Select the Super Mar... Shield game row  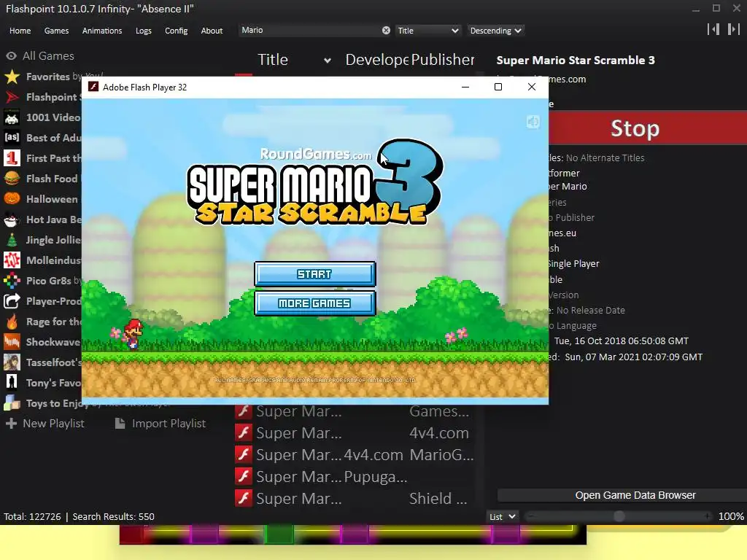coord(355,498)
